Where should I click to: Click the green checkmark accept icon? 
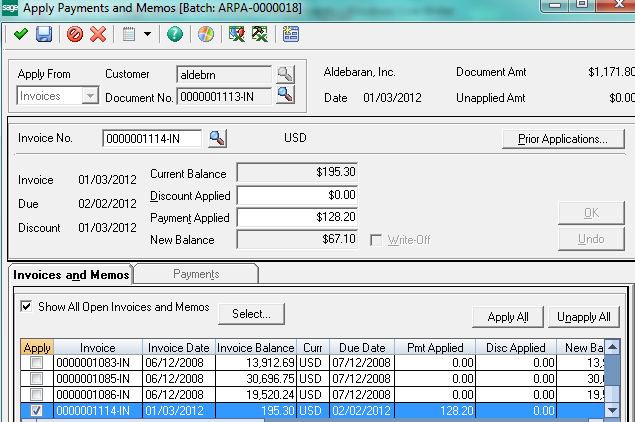pyautogui.click(x=20, y=35)
